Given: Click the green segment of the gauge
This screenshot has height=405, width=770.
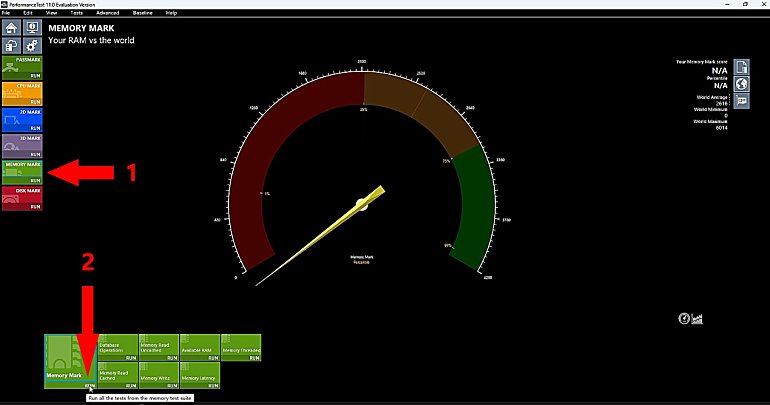Looking at the screenshot, I should pyautogui.click(x=474, y=206).
